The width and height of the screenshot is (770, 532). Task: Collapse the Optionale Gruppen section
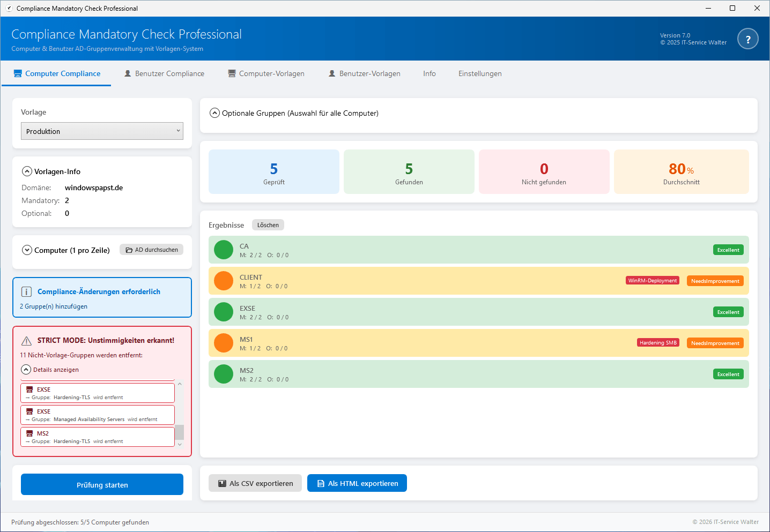(214, 113)
